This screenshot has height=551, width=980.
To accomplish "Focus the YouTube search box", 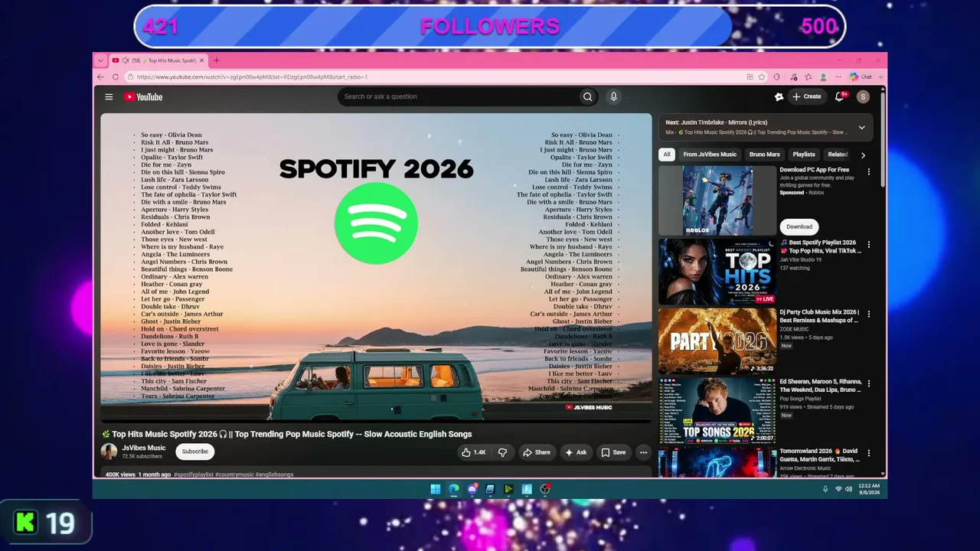I will 458,96.
